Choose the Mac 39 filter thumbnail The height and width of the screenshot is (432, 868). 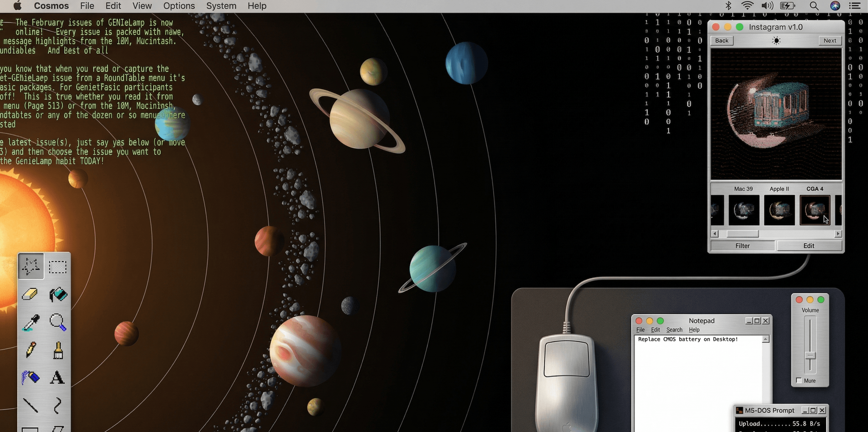click(x=744, y=210)
